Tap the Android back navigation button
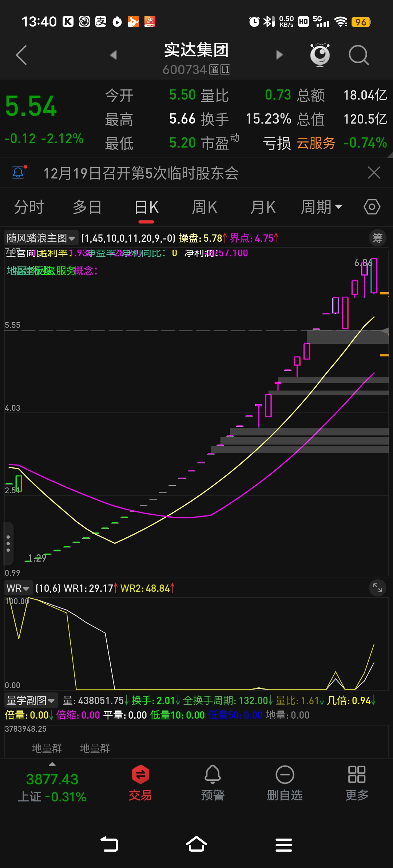This screenshot has width=393, height=868. [109, 844]
